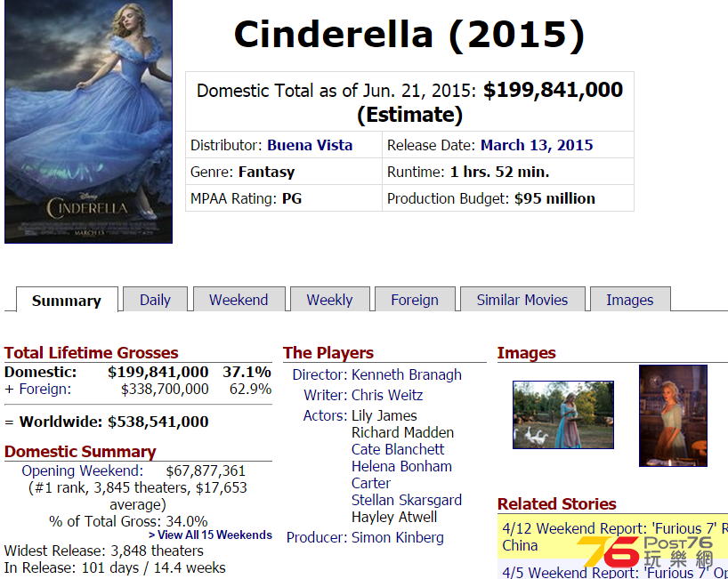Image resolution: width=728 pixels, height=579 pixels.
Task: Click the domestic total $199,841,000 in header box
Action: [x=553, y=90]
